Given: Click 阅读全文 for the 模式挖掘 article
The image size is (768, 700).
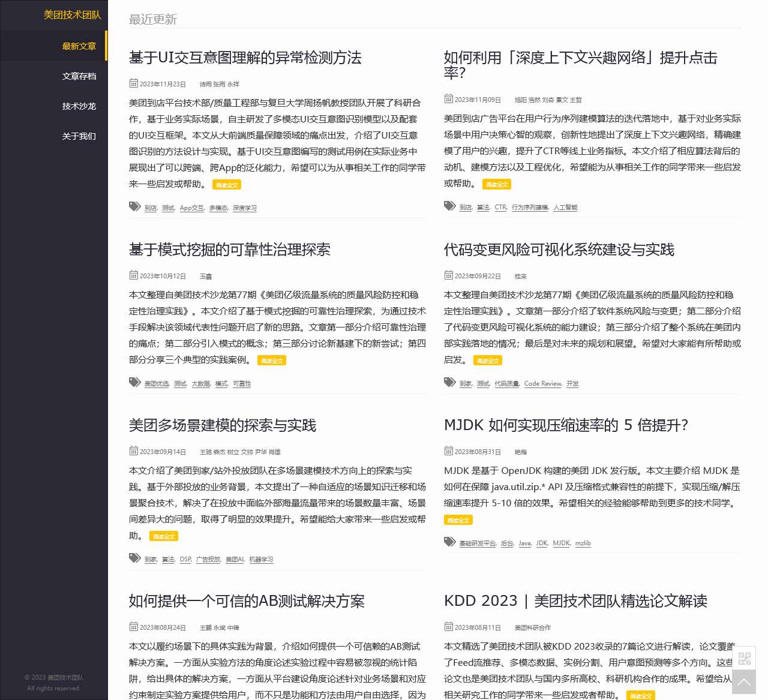Looking at the screenshot, I should (x=272, y=360).
